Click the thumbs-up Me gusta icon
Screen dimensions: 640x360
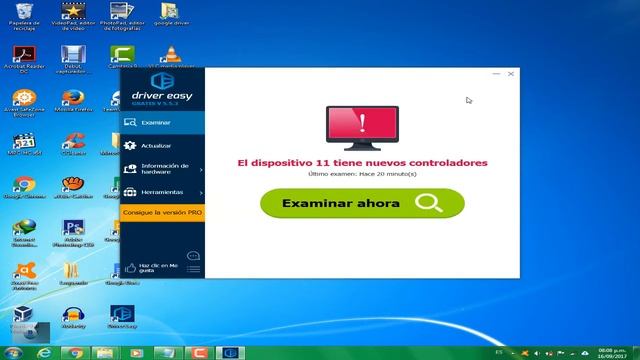[x=130, y=268]
